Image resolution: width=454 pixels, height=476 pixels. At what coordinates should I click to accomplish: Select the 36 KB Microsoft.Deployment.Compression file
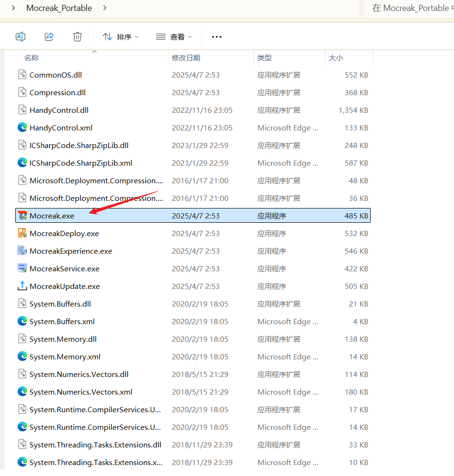click(96, 198)
